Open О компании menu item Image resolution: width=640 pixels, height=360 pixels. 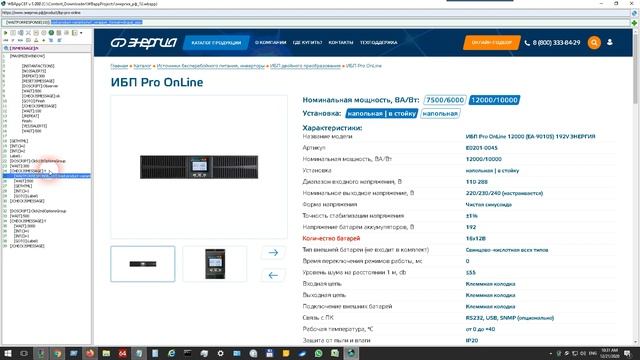(x=270, y=42)
